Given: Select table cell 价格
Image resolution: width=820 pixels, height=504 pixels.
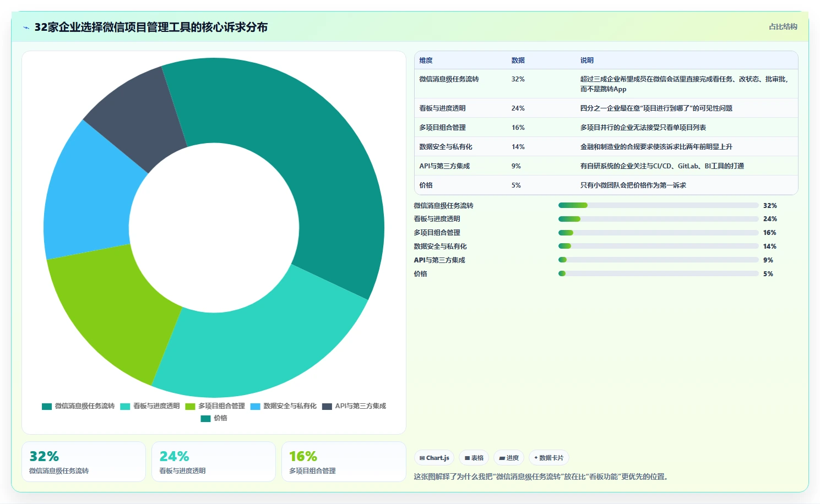Looking at the screenshot, I should pos(426,185).
